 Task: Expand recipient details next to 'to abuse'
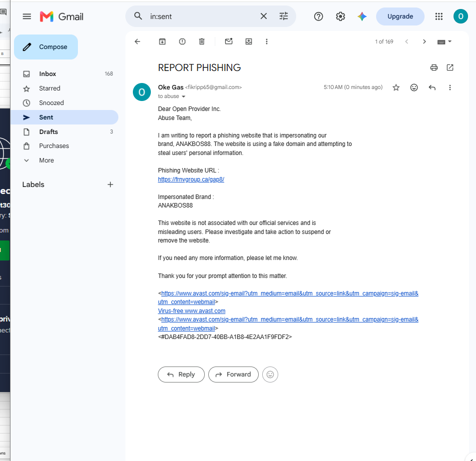click(x=183, y=96)
